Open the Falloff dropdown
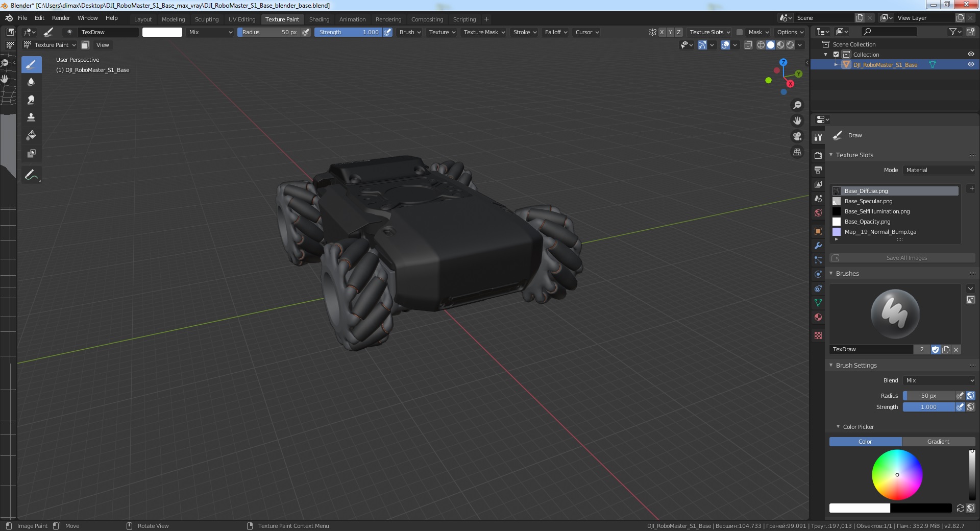The image size is (980, 531). click(556, 32)
